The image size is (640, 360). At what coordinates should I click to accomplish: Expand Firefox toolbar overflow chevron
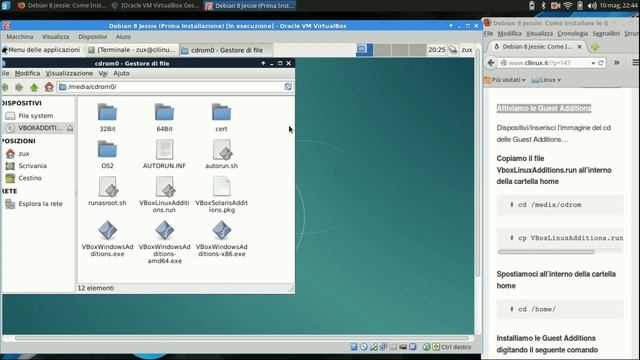(617, 63)
